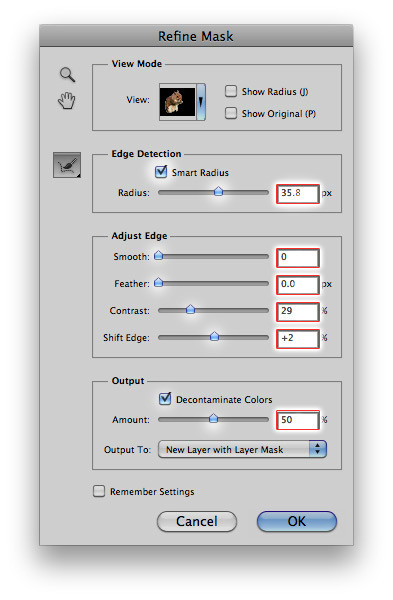The width and height of the screenshot is (393, 600).
Task: Uncheck the Smart Radius checkbox
Action: (x=161, y=171)
